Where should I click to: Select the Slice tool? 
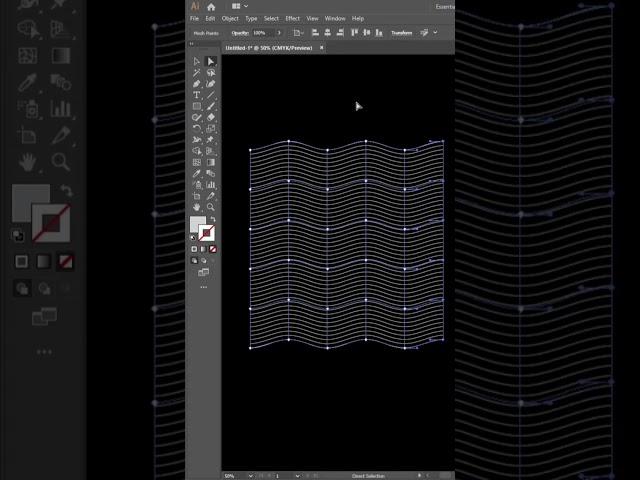(x=211, y=196)
